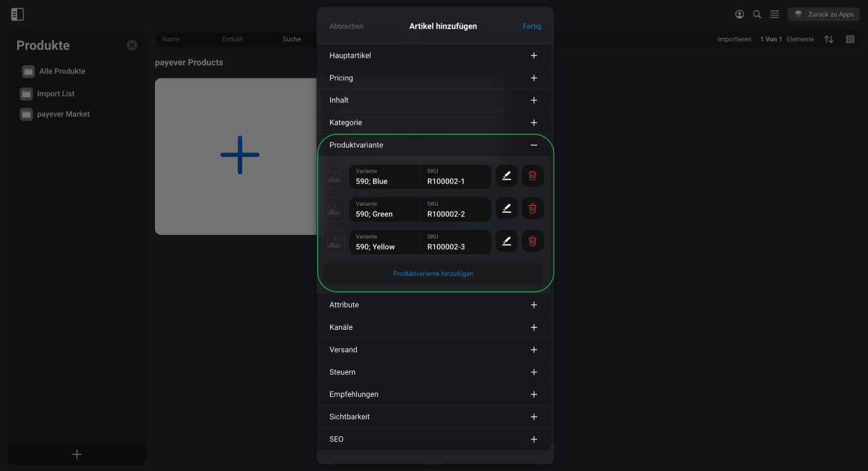The height and width of the screenshot is (471, 868).
Task: Edit the 590; Blue variant
Action: pyautogui.click(x=507, y=176)
